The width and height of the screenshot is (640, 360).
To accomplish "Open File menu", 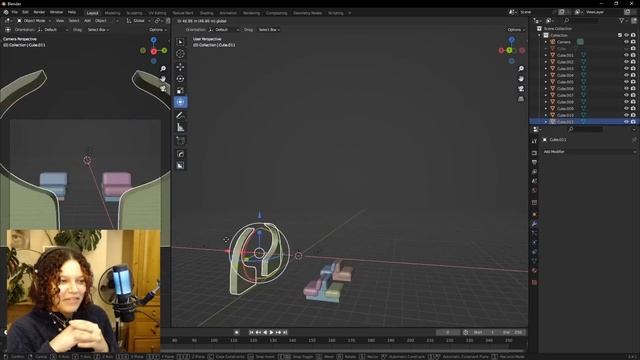I will click(x=15, y=12).
